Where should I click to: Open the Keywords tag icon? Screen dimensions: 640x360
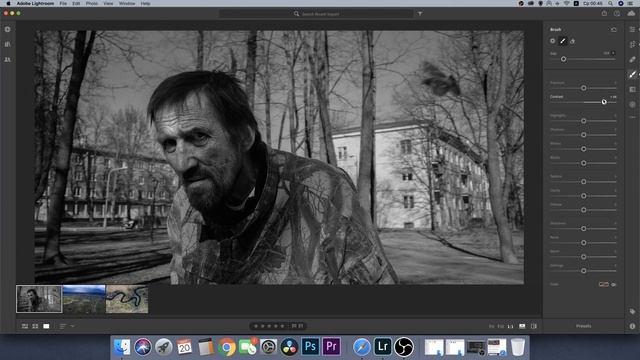pos(633,311)
